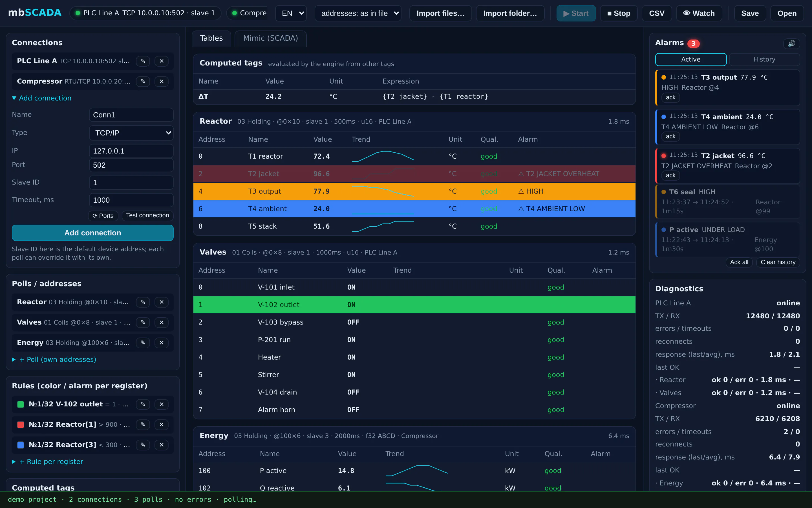The image size is (812, 508).
Task: Click the teal Add connection button
Action: click(x=92, y=233)
